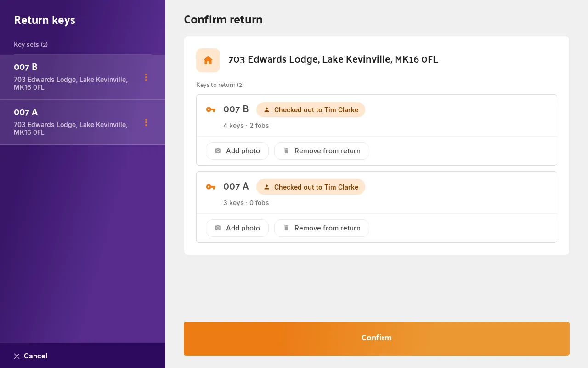Open the three-dot menu for 007 A
588x368 pixels.
[146, 122]
